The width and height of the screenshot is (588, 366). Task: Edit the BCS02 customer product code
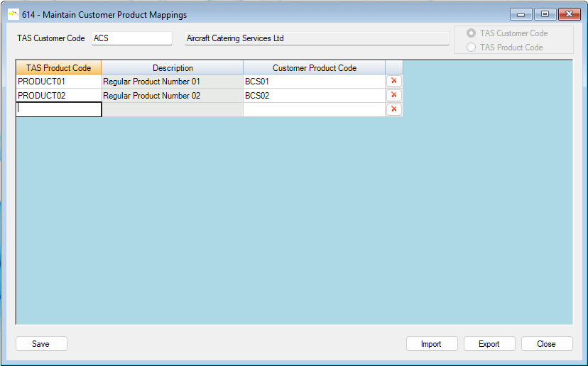[314, 96]
